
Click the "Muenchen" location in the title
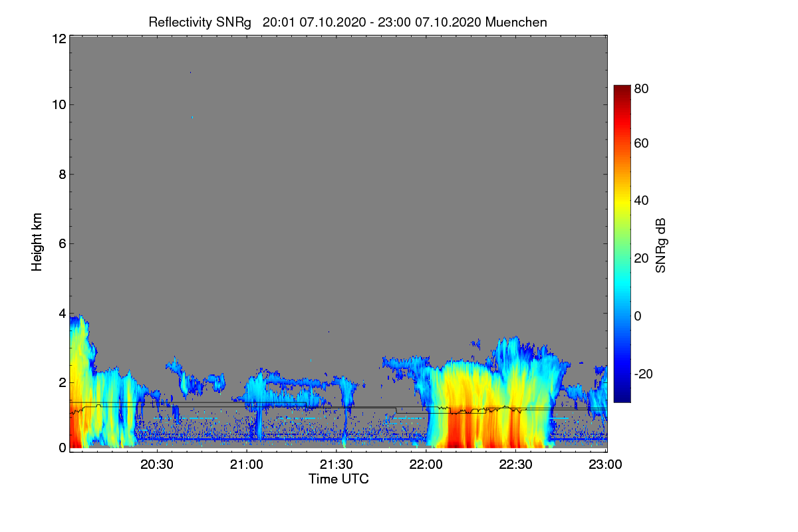point(517,22)
